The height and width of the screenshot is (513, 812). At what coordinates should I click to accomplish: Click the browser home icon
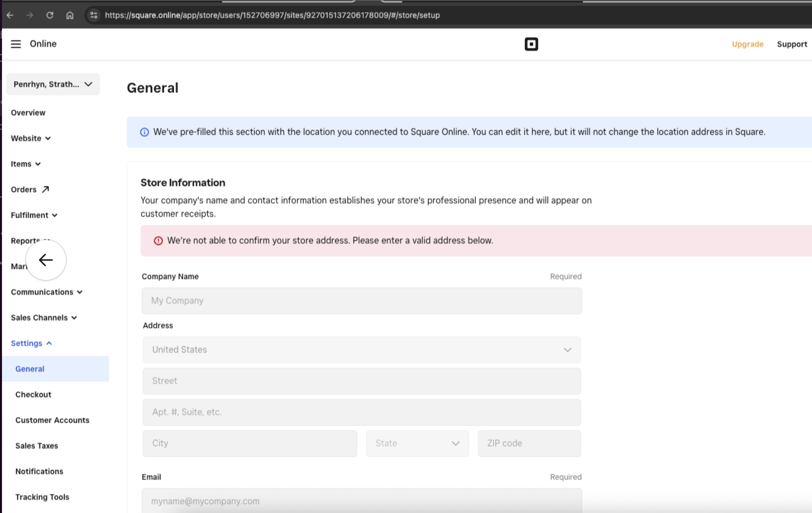click(70, 15)
